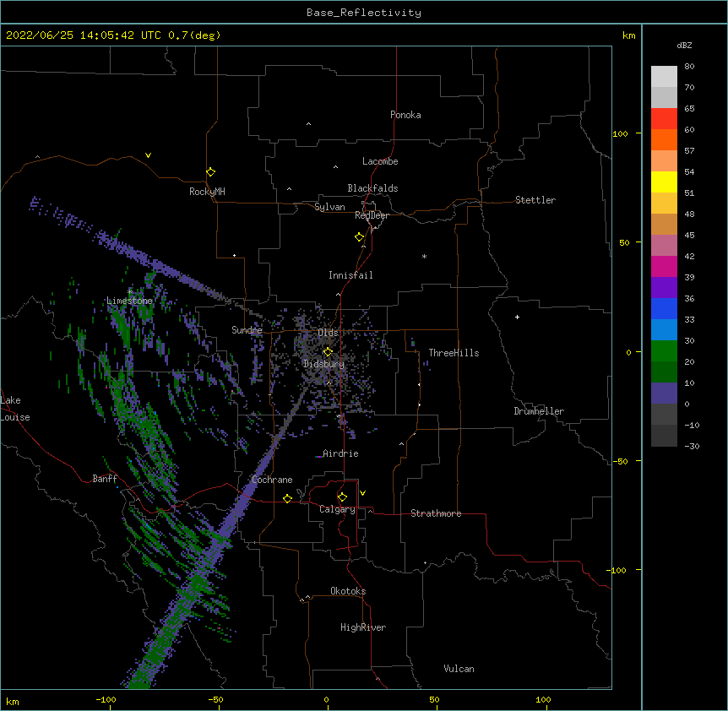Click the -100 tick on the bottom axis
This screenshot has width=728, height=711.
tap(106, 699)
